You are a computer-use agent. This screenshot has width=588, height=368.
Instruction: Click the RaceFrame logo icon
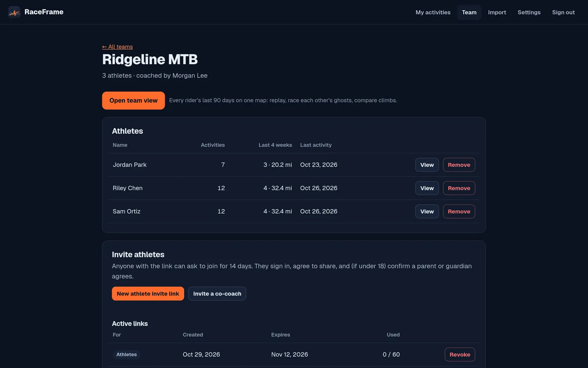tap(14, 12)
